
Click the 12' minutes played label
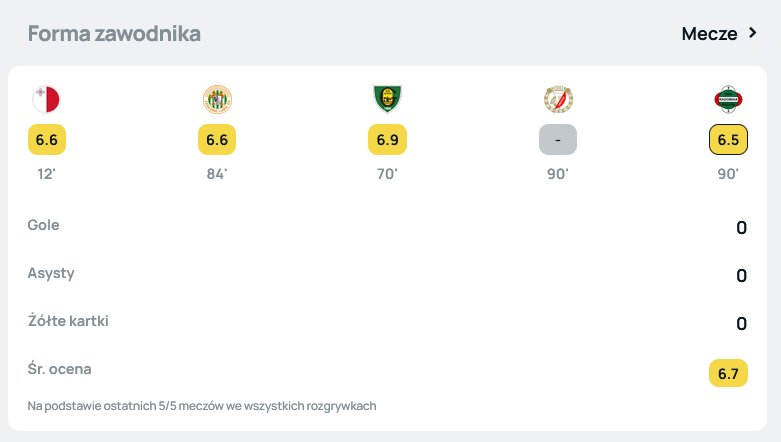pos(47,174)
